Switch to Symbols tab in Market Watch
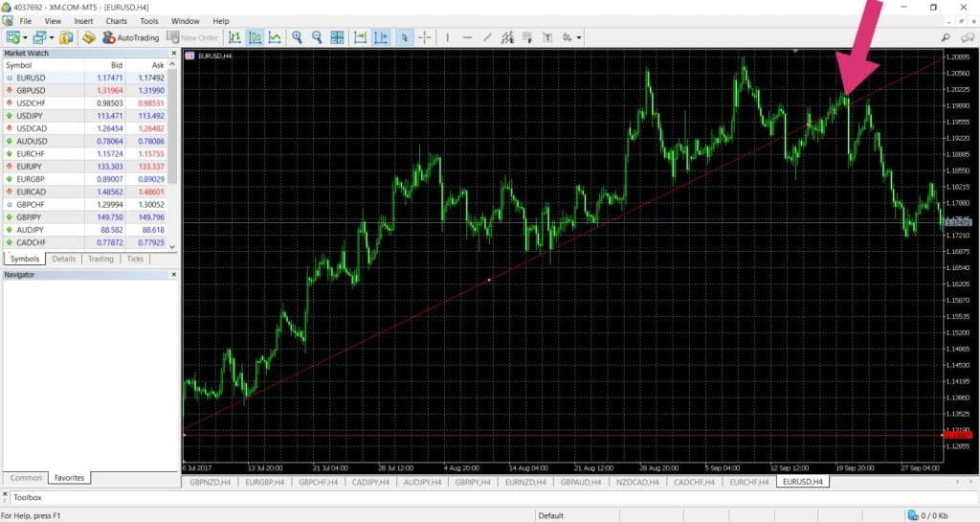 pyautogui.click(x=25, y=259)
